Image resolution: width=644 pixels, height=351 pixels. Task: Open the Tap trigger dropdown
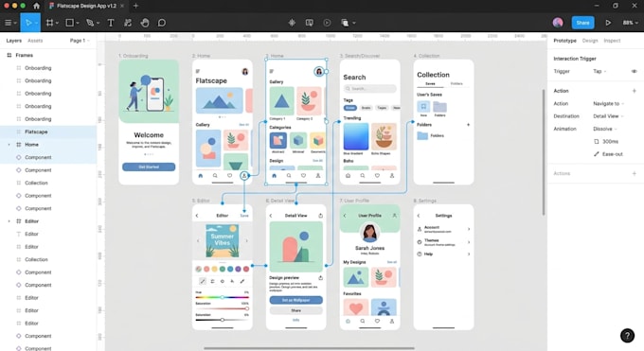coord(599,71)
